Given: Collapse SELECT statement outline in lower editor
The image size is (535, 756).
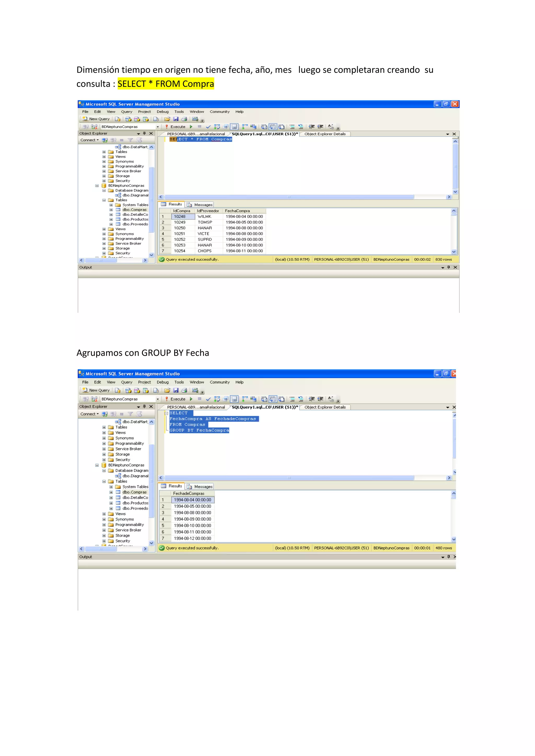Looking at the screenshot, I should pos(166,413).
